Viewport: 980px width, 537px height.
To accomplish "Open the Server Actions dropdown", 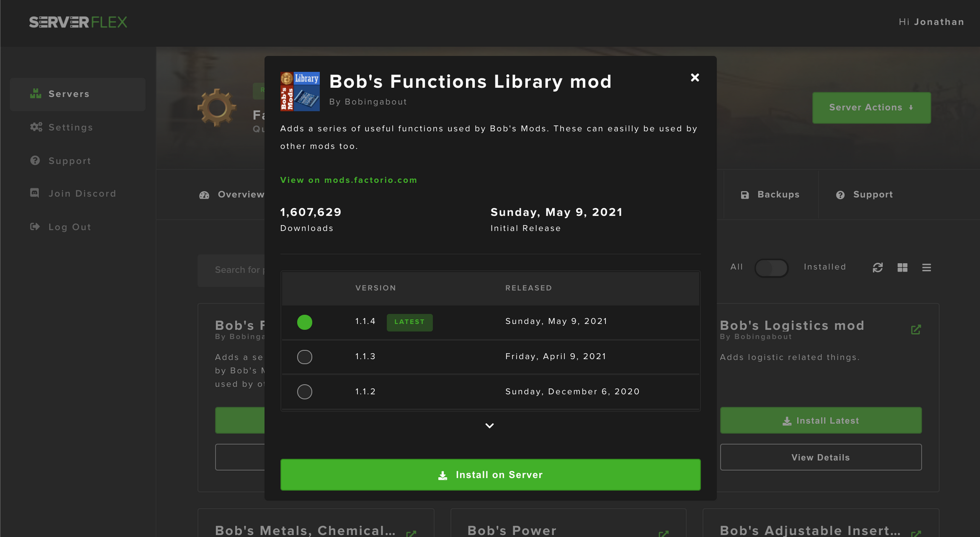I will tap(871, 108).
